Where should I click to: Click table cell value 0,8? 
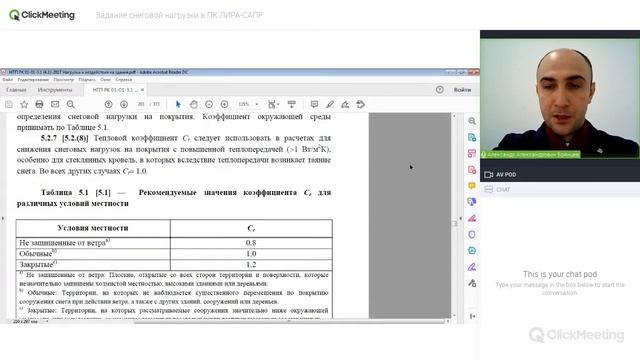point(251,243)
